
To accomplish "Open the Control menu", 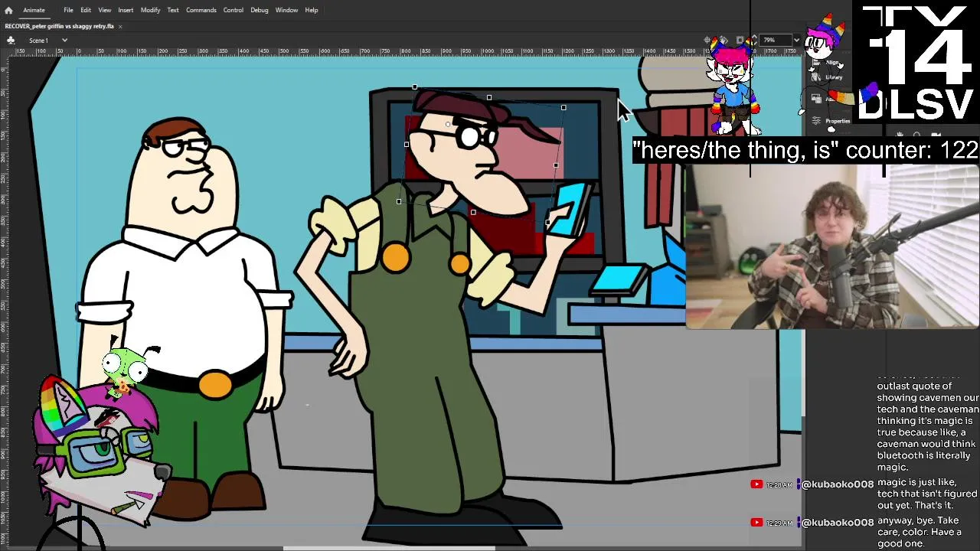I will point(233,10).
